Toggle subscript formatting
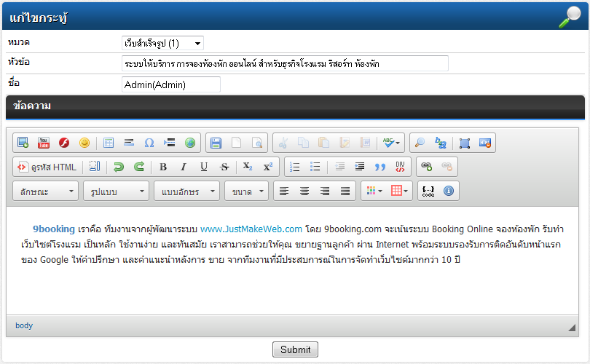 pyautogui.click(x=248, y=167)
